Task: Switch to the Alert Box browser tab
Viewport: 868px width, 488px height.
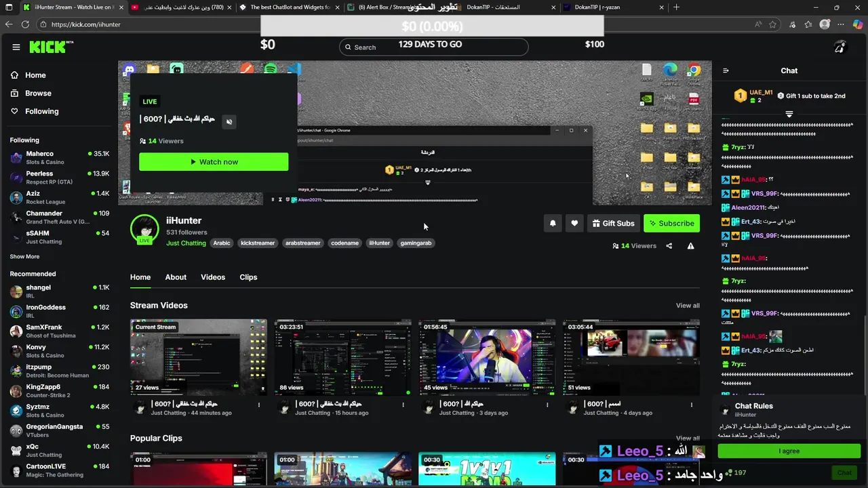Action: pyautogui.click(x=397, y=7)
